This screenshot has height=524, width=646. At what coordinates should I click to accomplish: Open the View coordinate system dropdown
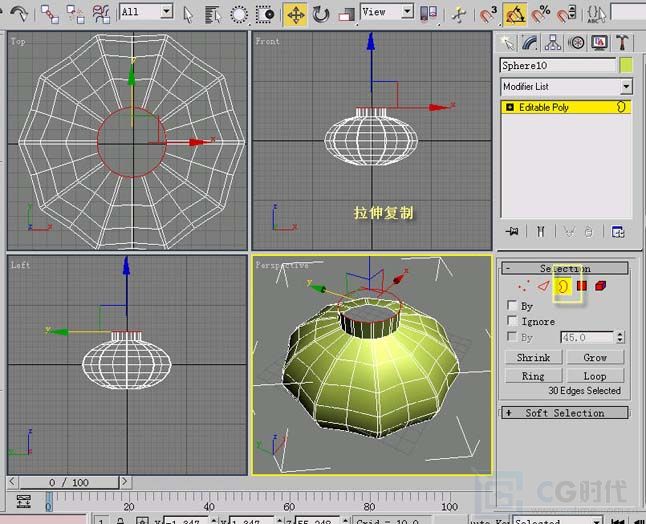point(387,12)
